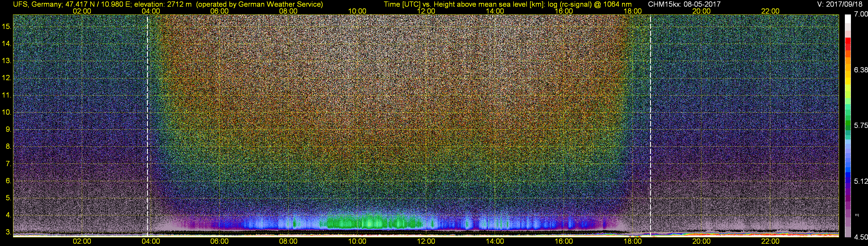Select the text '(operated by German Weather Service)'
Image resolution: width=868 pixels, height=246 pixels.
260,4
